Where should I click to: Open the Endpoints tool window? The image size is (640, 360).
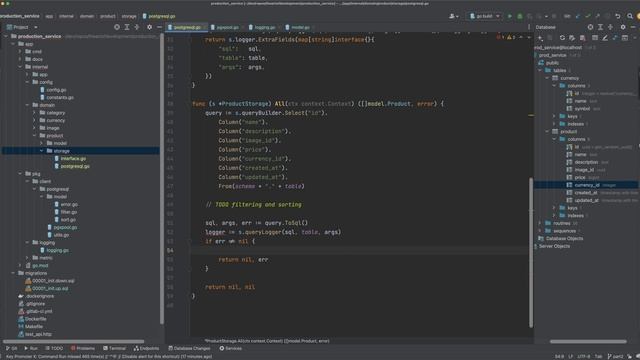(x=147, y=348)
